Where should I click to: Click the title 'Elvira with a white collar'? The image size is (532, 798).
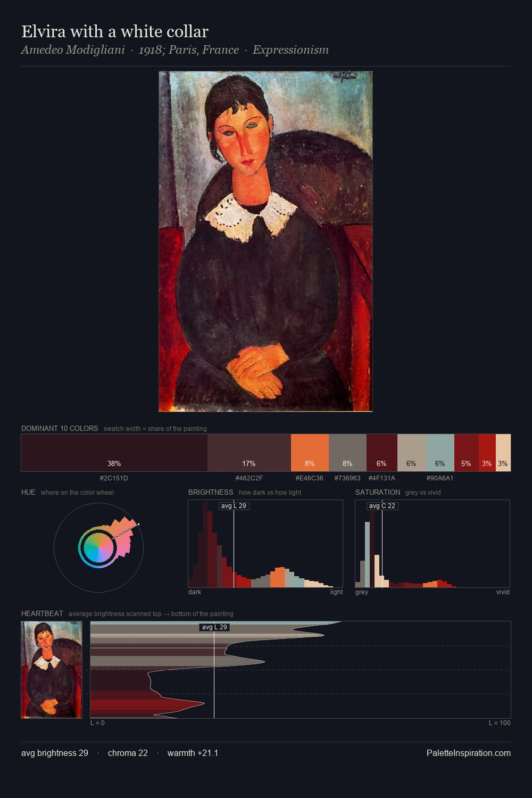click(x=115, y=31)
